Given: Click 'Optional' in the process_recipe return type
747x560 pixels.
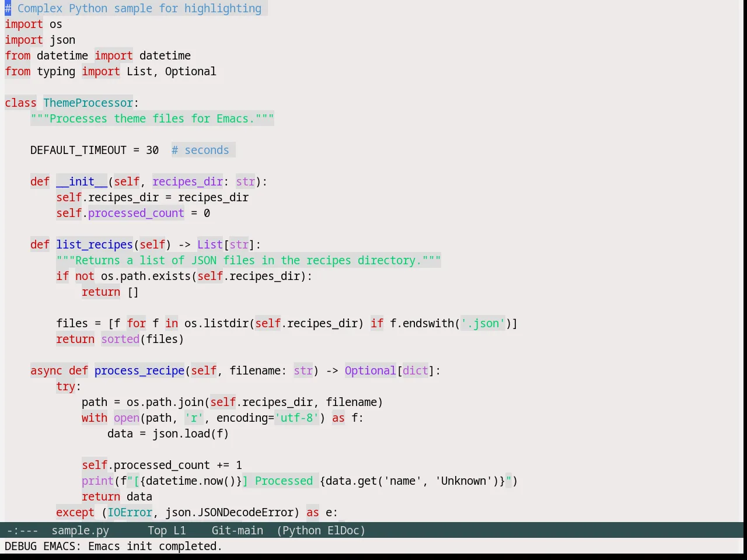Looking at the screenshot, I should tap(371, 370).
